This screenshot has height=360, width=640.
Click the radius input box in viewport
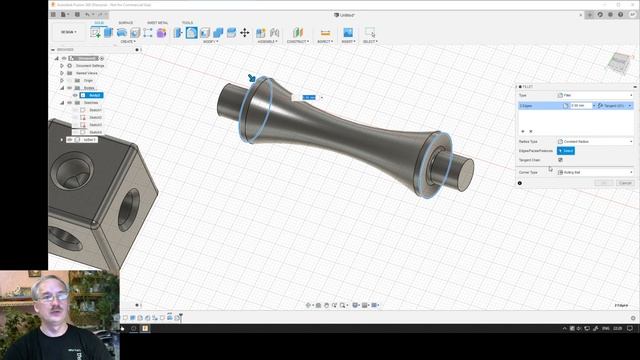309,97
